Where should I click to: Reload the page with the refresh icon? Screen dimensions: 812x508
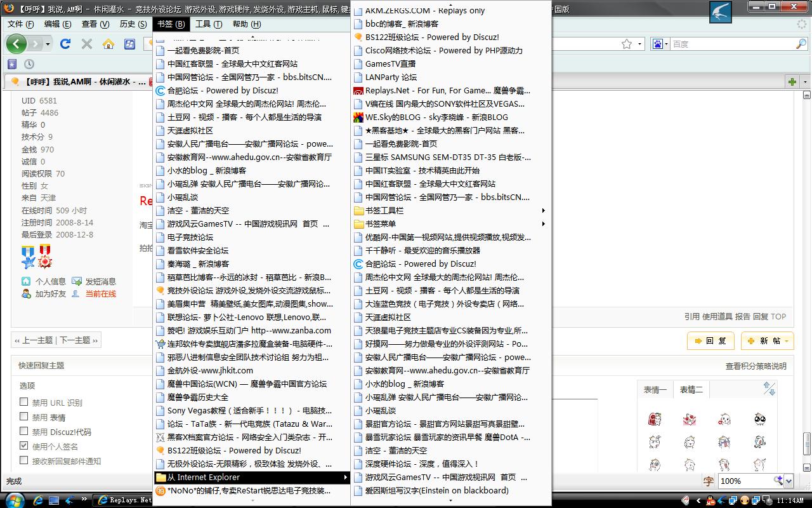65,44
